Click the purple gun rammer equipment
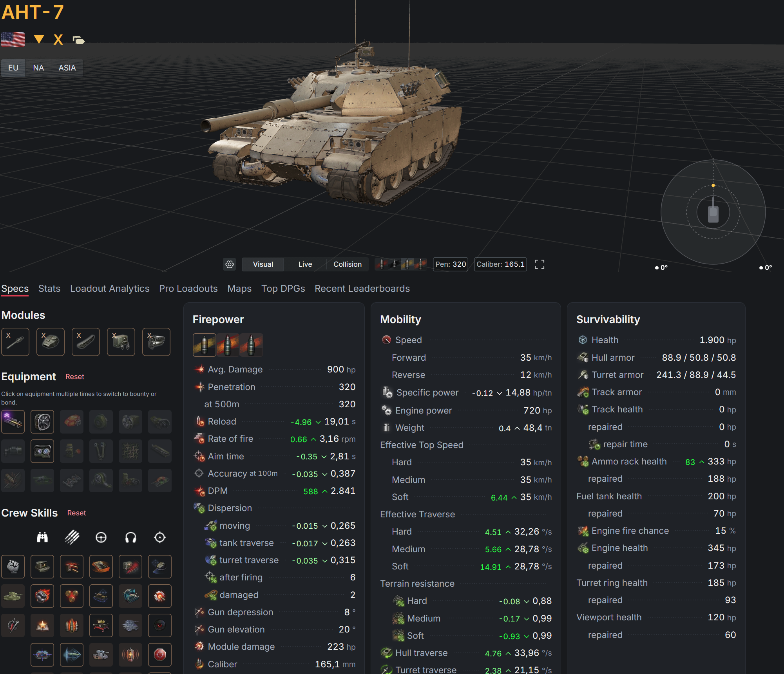The height and width of the screenshot is (674, 784). coord(13,422)
